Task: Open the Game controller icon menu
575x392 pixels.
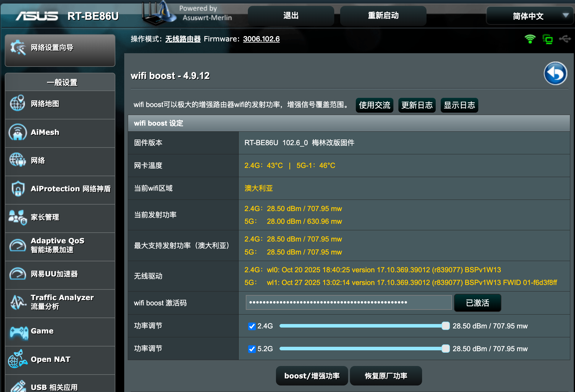Action: point(18,332)
